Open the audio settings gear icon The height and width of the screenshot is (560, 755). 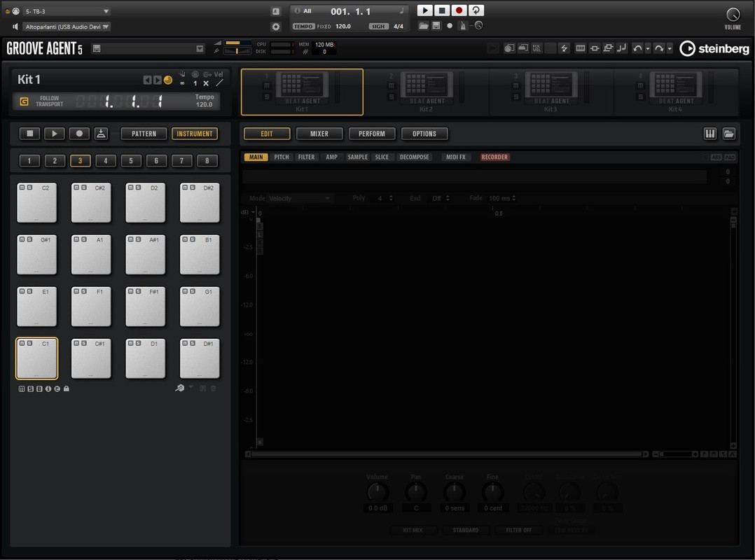275,27
